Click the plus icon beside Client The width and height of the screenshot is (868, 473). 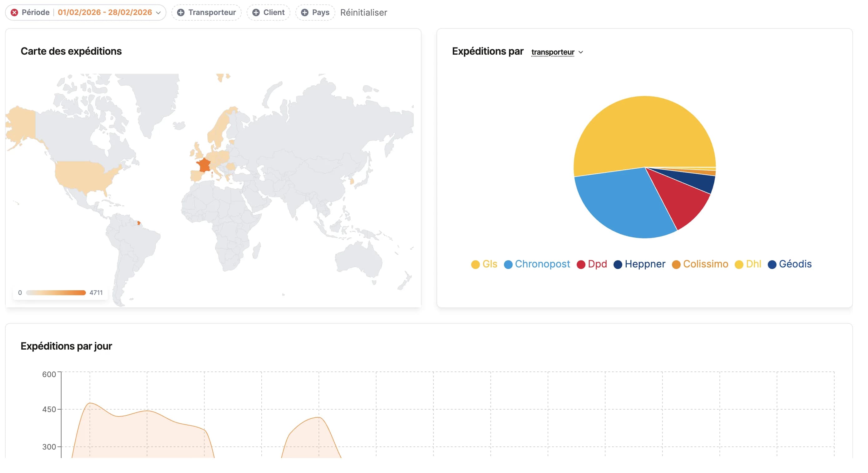coord(256,12)
